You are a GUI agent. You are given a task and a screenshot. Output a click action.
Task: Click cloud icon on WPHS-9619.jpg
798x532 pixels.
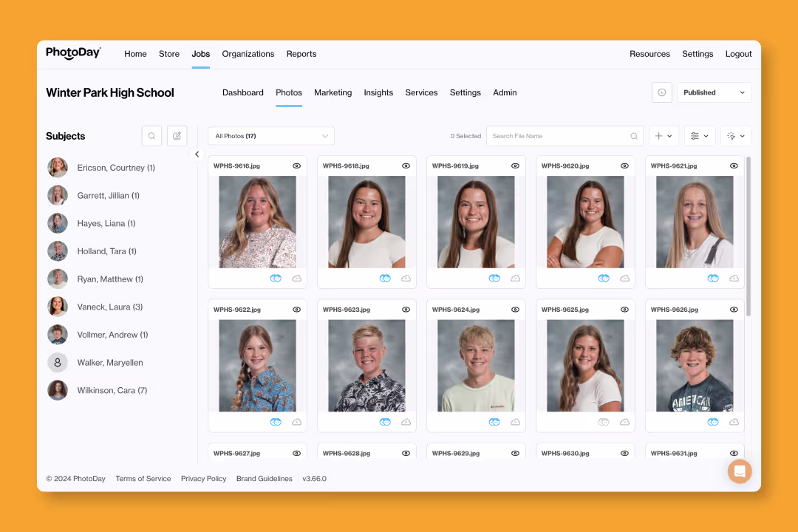tap(516, 278)
